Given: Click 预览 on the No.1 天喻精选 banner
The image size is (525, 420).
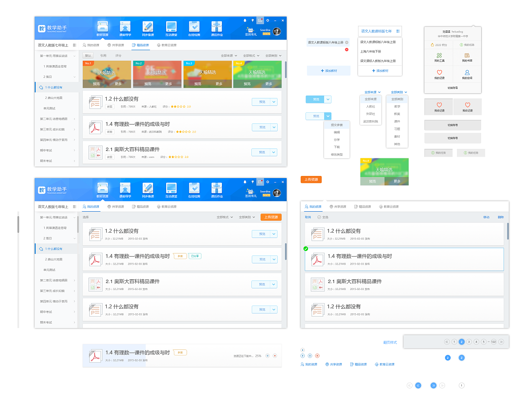Looking at the screenshot, I should [96, 84].
